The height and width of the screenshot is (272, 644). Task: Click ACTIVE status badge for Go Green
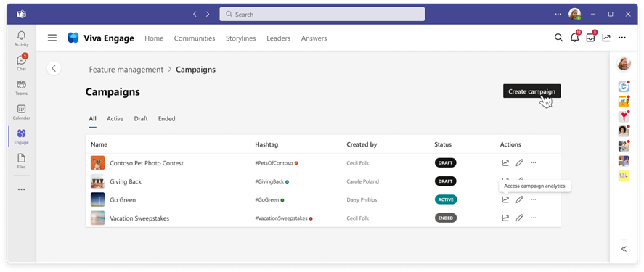(x=446, y=199)
